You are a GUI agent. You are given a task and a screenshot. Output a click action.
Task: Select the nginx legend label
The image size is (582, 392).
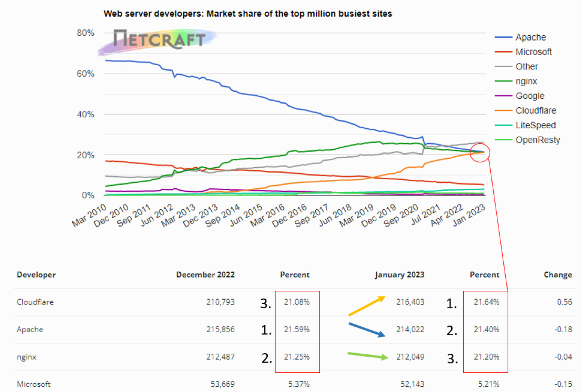pyautogui.click(x=526, y=81)
